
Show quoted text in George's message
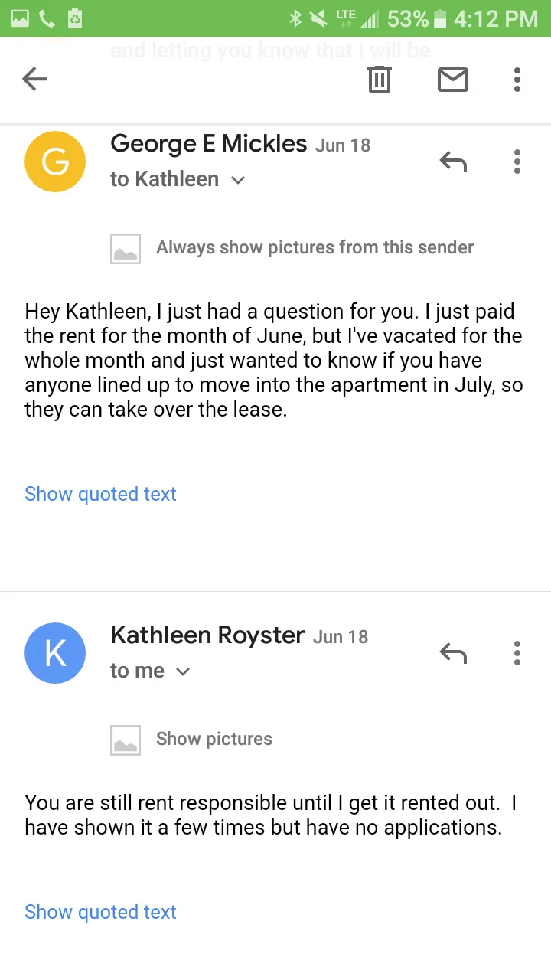tap(100, 494)
